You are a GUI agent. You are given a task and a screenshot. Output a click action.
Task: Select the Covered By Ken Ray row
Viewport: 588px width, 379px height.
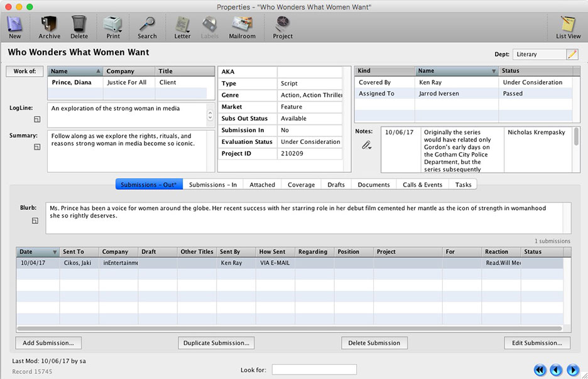click(464, 82)
